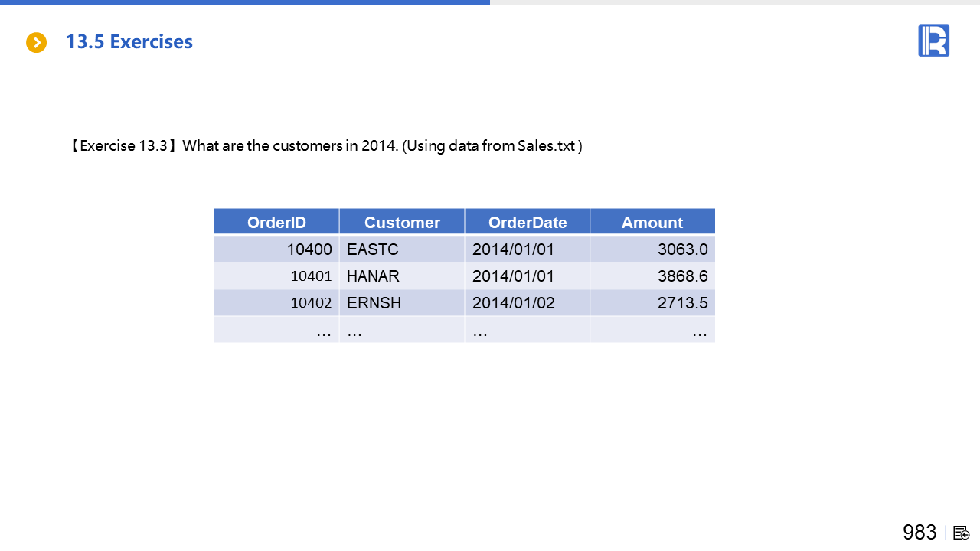
Task: Click the HANAR customer cell
Action: coord(402,276)
